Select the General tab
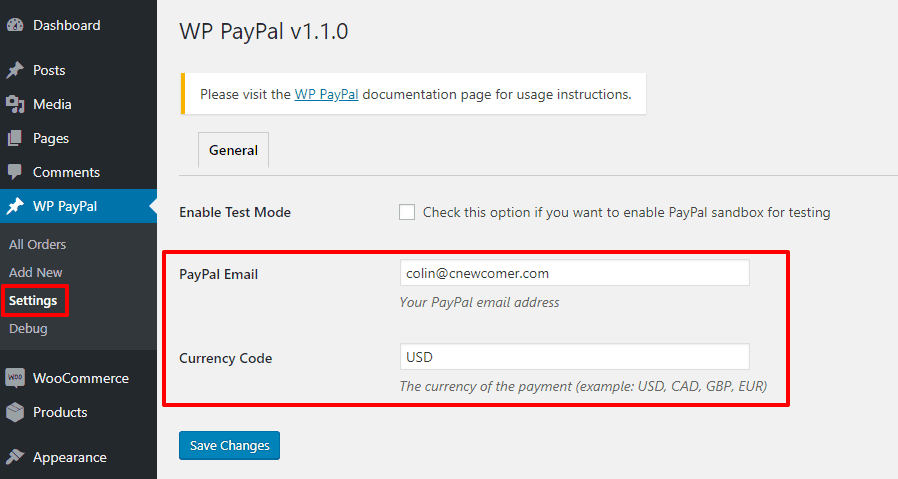Screen dimensions: 898x479 (233, 150)
